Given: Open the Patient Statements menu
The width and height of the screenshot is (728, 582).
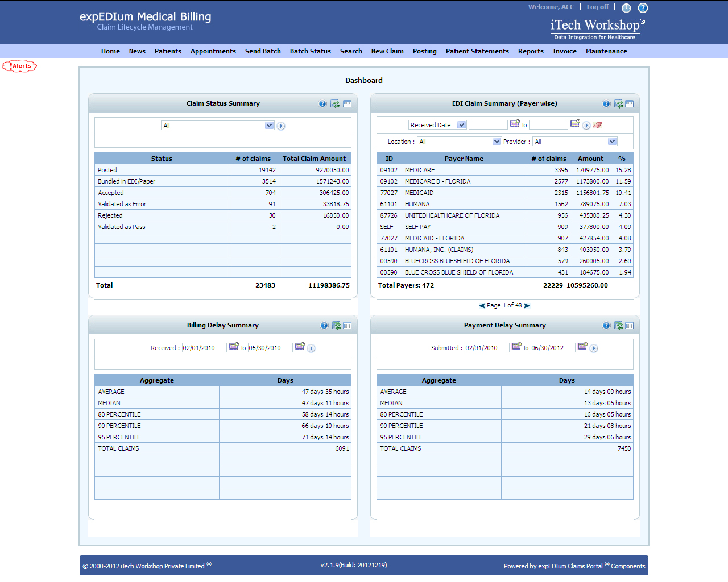Looking at the screenshot, I should tap(477, 51).
